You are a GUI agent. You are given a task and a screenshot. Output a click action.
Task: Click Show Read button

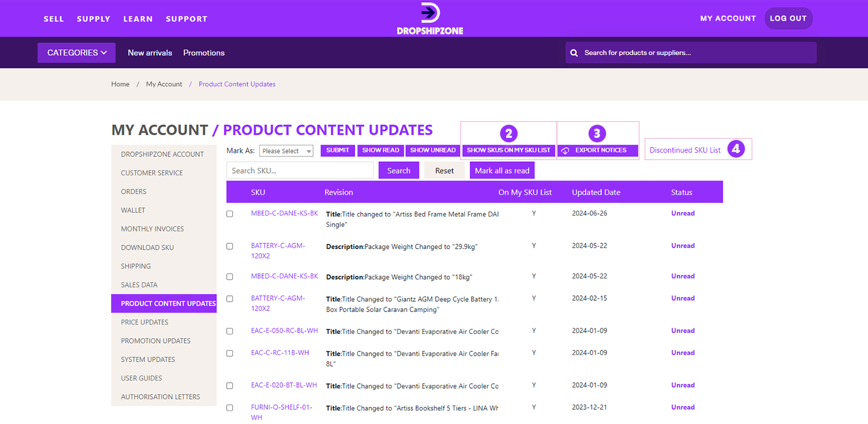click(380, 150)
